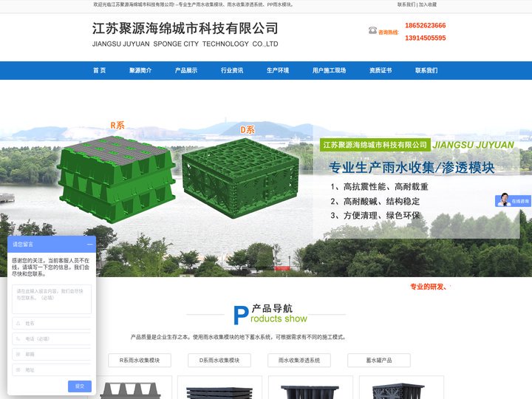Open the product thumbnail below 蓄水罐产品
Image resolution: width=532 pixels, height=399 pixels.
coord(401,387)
